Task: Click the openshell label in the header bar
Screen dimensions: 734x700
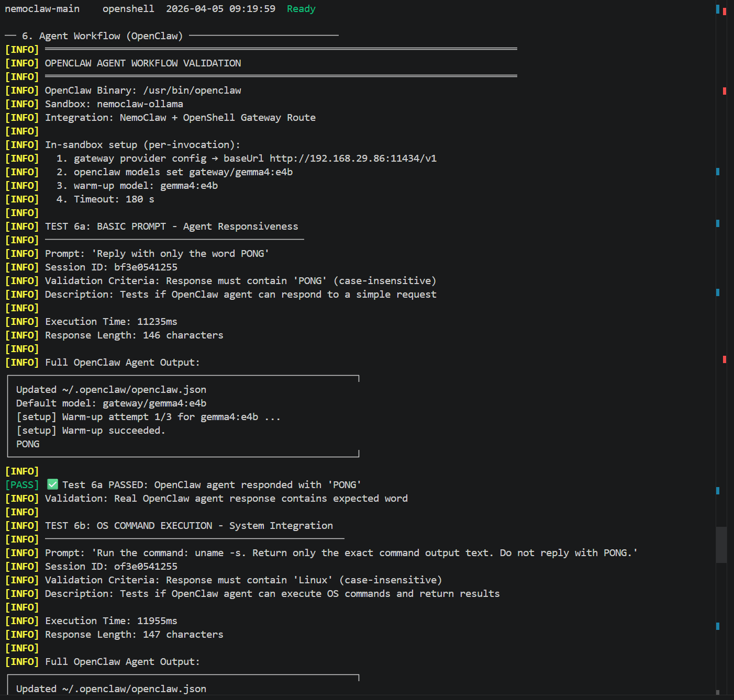Action: coord(128,8)
